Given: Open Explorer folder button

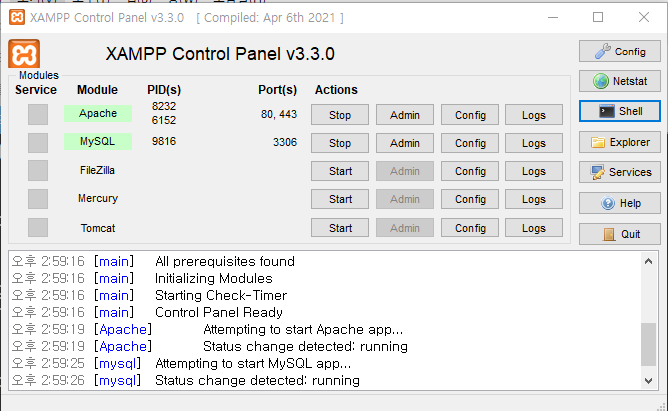Looking at the screenshot, I should point(619,142).
